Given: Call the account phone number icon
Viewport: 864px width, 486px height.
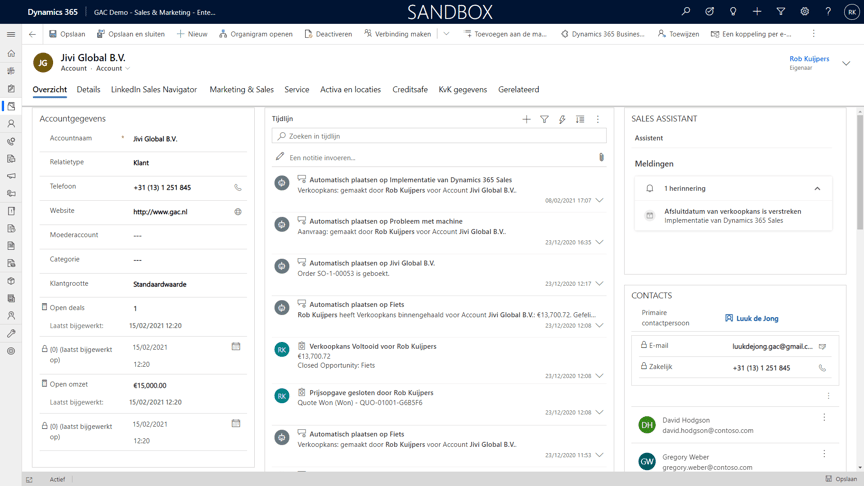Looking at the screenshot, I should pos(237,187).
